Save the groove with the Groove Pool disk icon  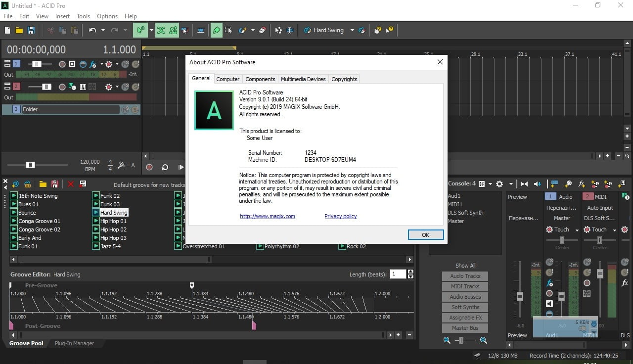(55, 184)
